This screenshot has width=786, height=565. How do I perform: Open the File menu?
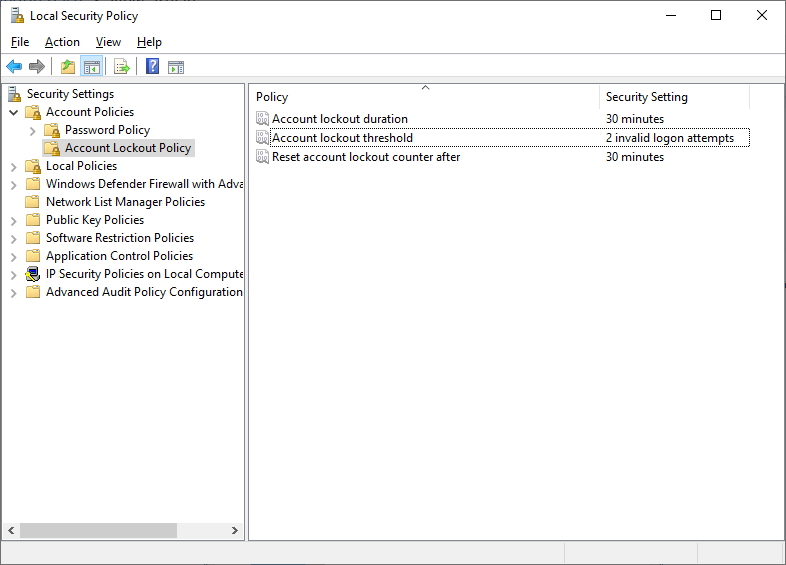coord(20,42)
